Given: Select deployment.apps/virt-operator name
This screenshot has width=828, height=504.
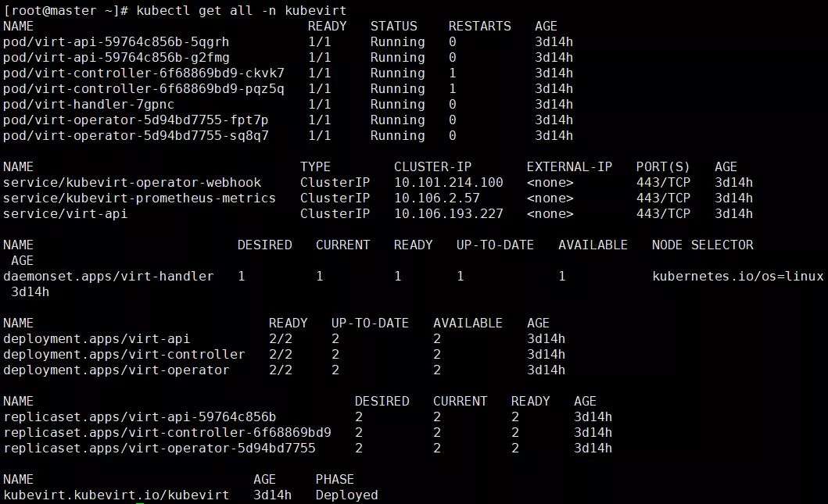Looking at the screenshot, I should click(x=116, y=370).
